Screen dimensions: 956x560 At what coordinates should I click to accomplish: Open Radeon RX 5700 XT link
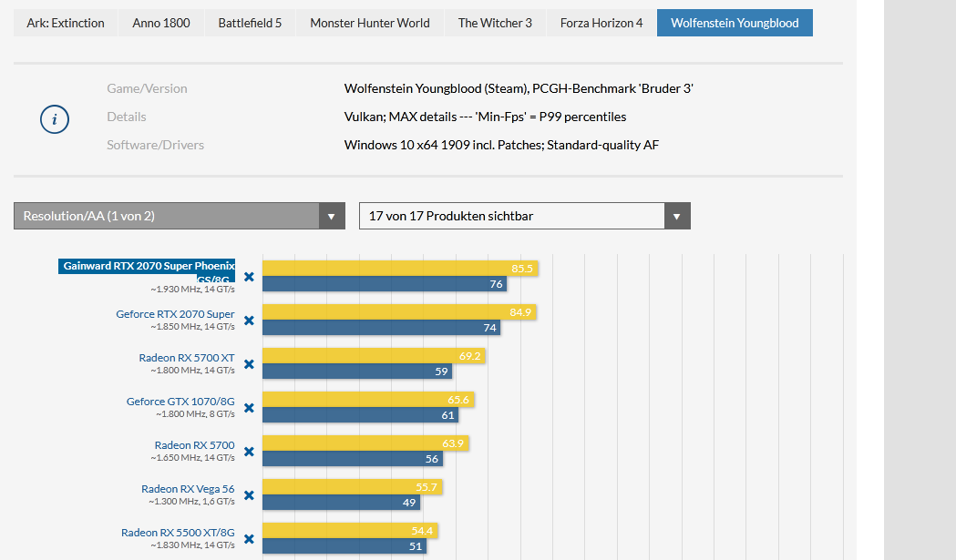click(x=187, y=358)
